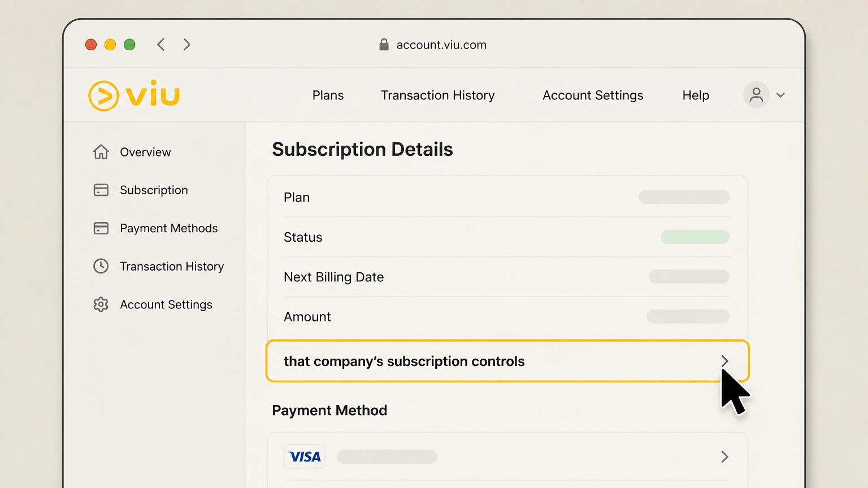Expand the profile dropdown chevron

(780, 95)
